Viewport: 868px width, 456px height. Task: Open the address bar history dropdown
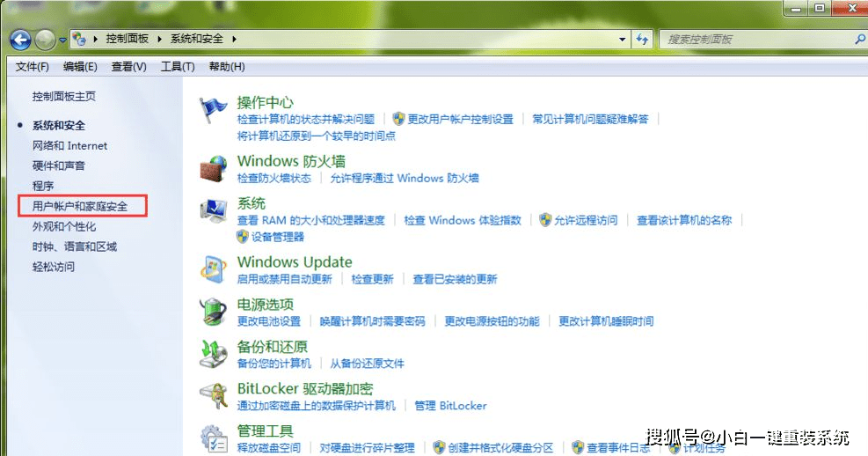(623, 40)
